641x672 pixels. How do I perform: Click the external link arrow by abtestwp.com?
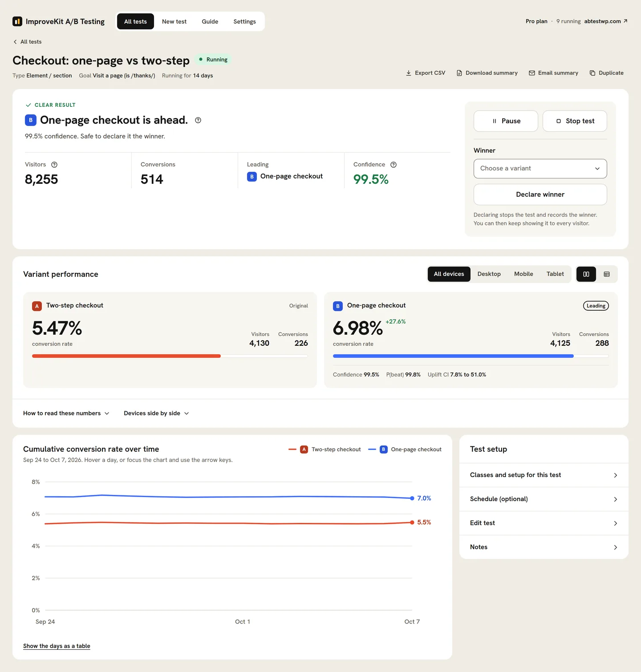point(625,21)
